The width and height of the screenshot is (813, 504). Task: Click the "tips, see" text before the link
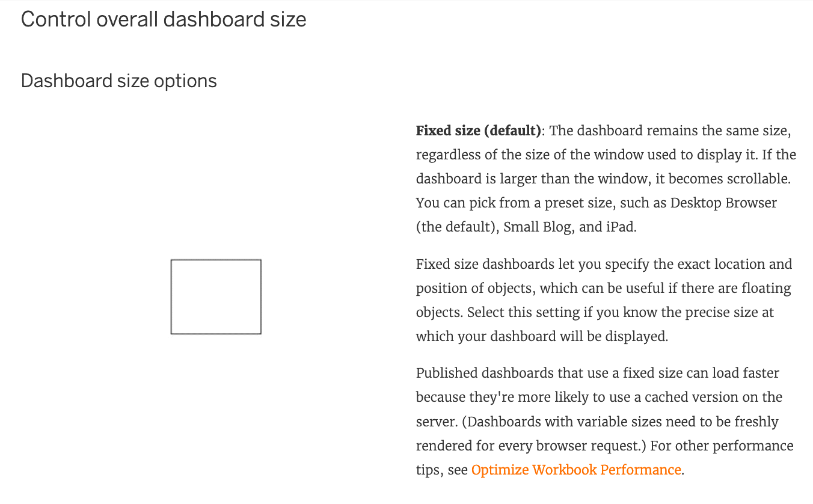[x=442, y=470]
